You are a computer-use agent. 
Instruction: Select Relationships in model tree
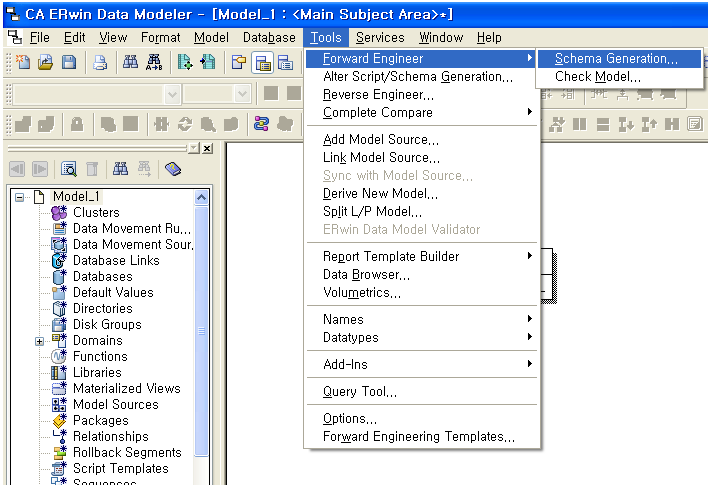coord(111,436)
